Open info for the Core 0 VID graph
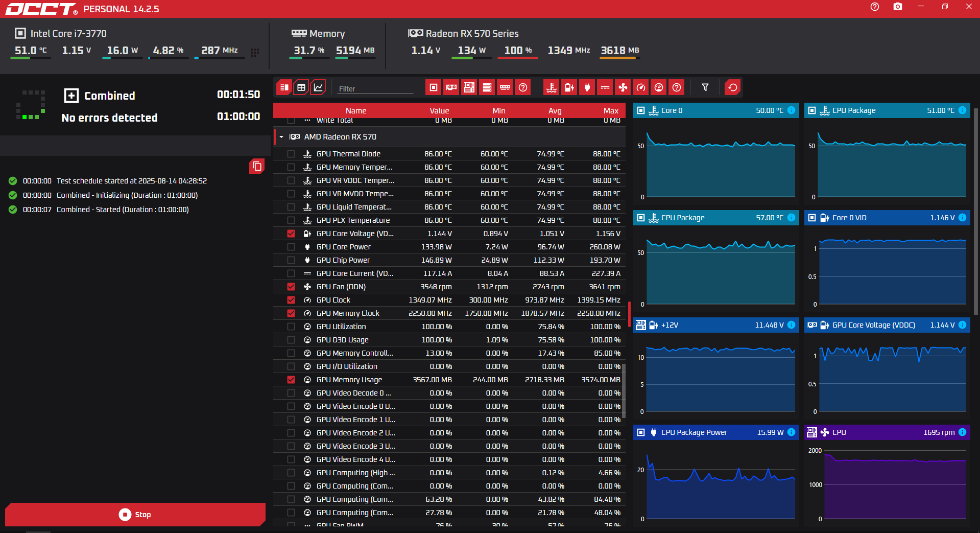 [962, 218]
